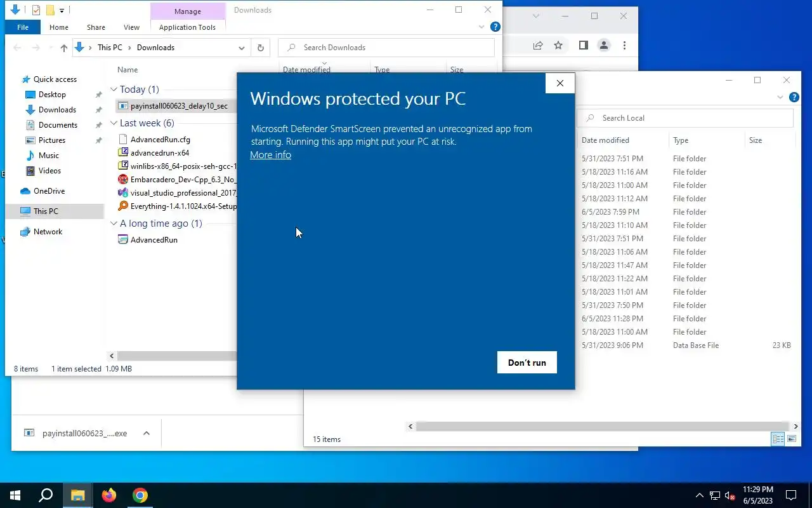The image size is (812, 508).
Task: Open Explorer help question mark icon
Action: pos(495,27)
